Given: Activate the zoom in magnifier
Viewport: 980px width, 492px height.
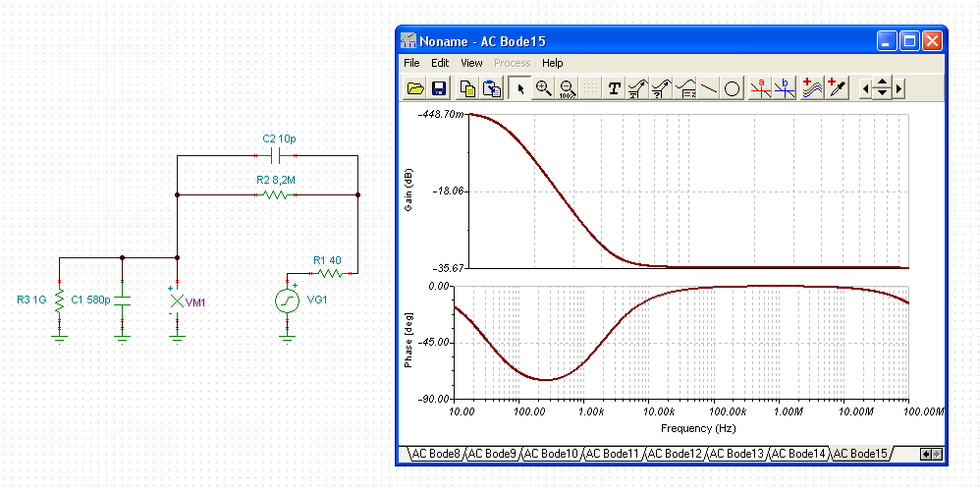Looking at the screenshot, I should pyautogui.click(x=544, y=88).
